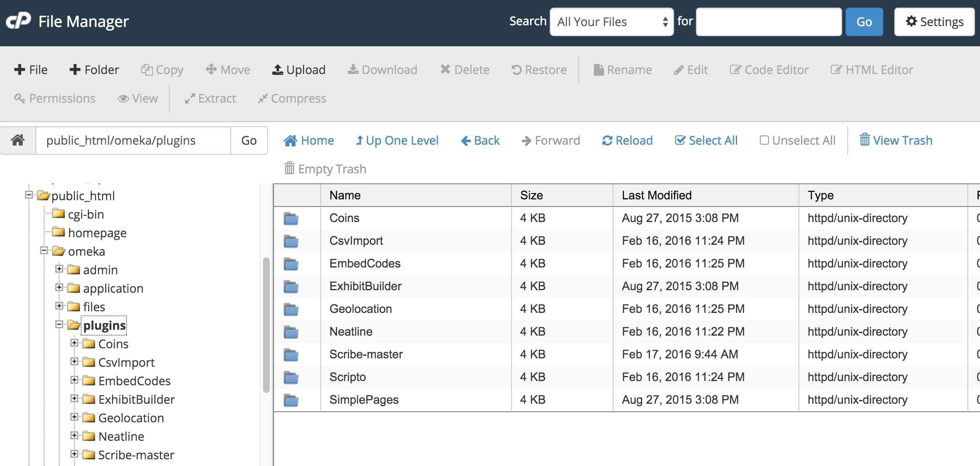Click the folder tree vertical scrollbar

(x=266, y=325)
